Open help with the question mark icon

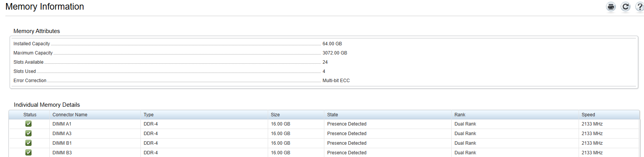point(639,7)
